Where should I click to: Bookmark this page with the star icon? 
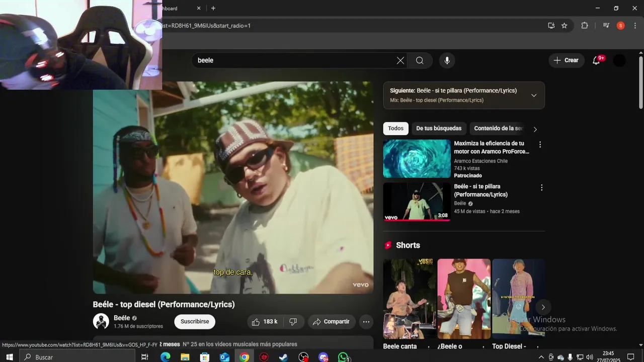[565, 26]
